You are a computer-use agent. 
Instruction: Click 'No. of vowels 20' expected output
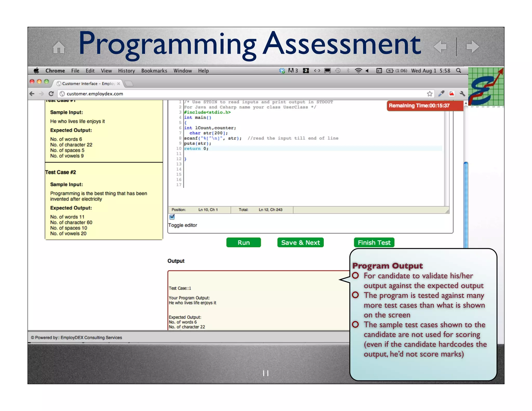point(68,234)
